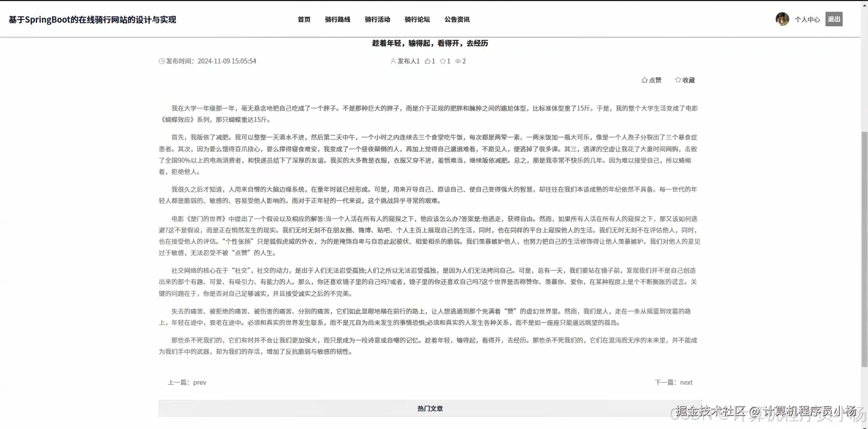Go to the next article via next link
The image size is (868, 429).
686,382
